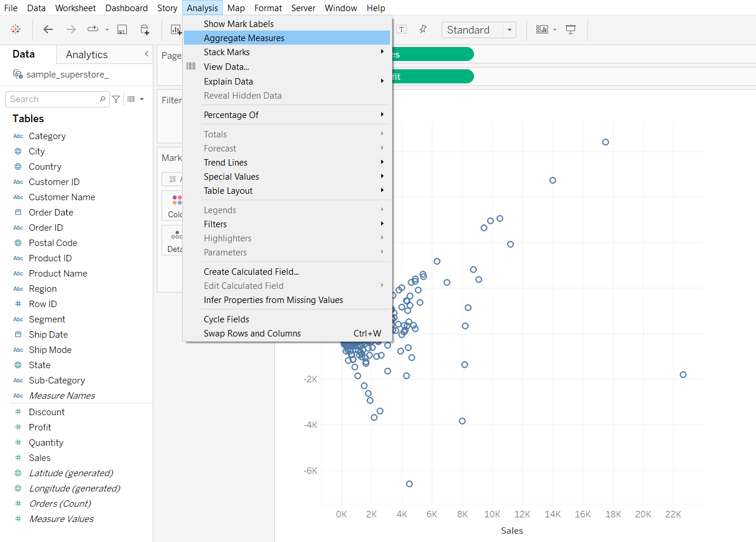Collapse the Data pane with chevron
Viewport: 756px width, 542px height.
point(146,54)
